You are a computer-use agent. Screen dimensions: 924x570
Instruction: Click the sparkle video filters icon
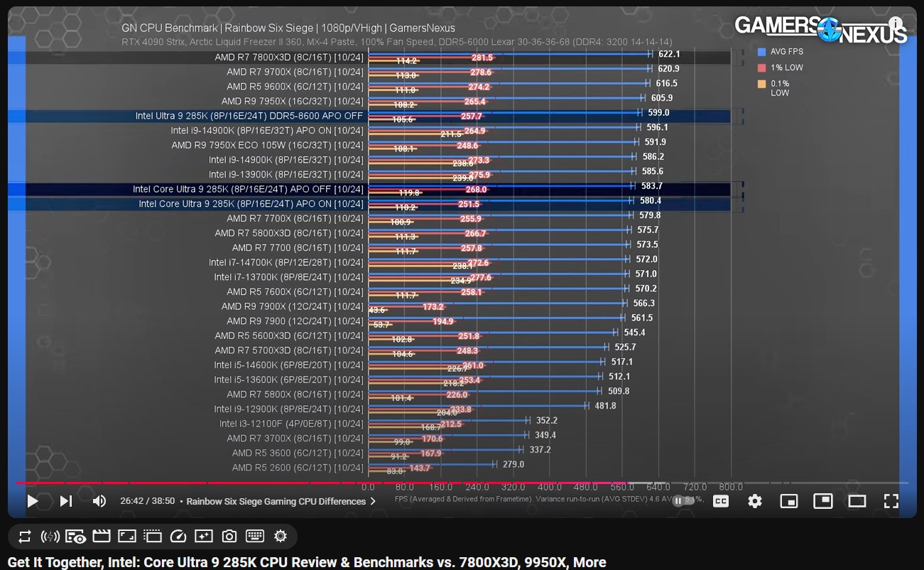coord(204,537)
